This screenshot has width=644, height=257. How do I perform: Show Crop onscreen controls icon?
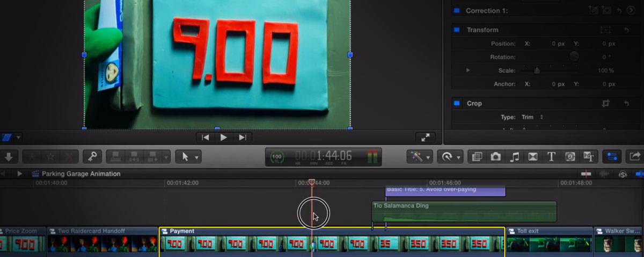click(606, 103)
